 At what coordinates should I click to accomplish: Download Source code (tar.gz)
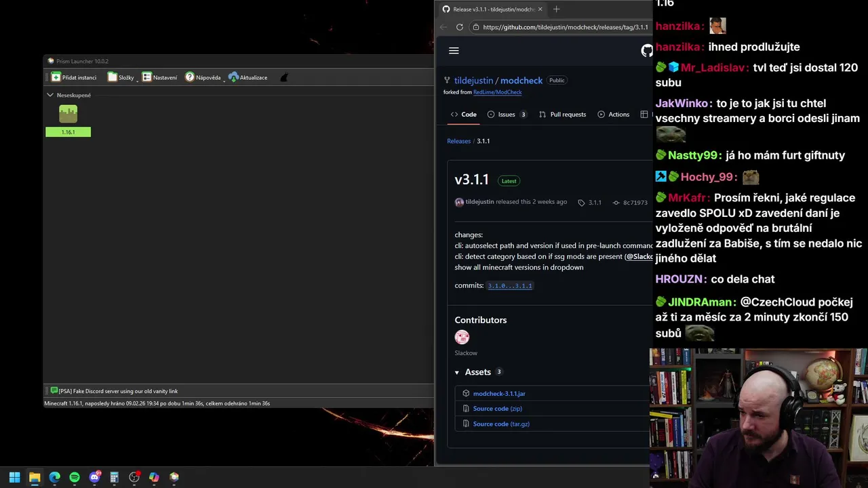coord(501,424)
